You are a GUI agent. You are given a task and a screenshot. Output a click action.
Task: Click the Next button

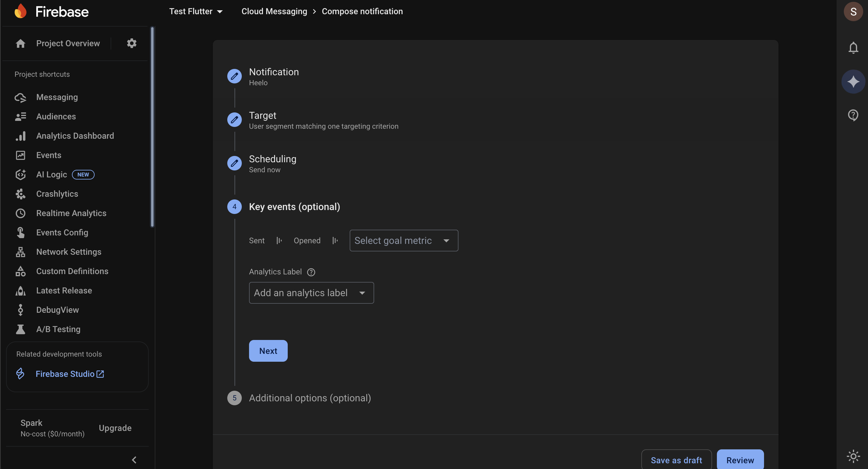tap(268, 351)
